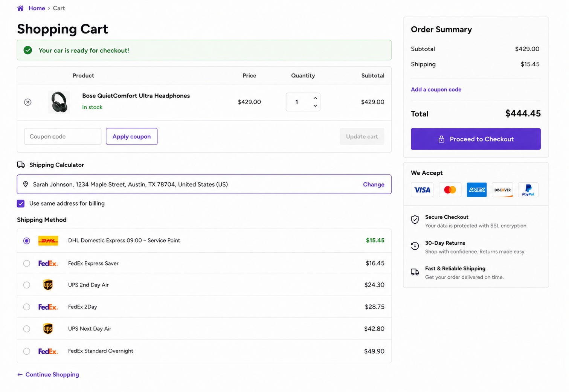Click the $15.45 DHL shipping price
569x392 pixels.
375,240
